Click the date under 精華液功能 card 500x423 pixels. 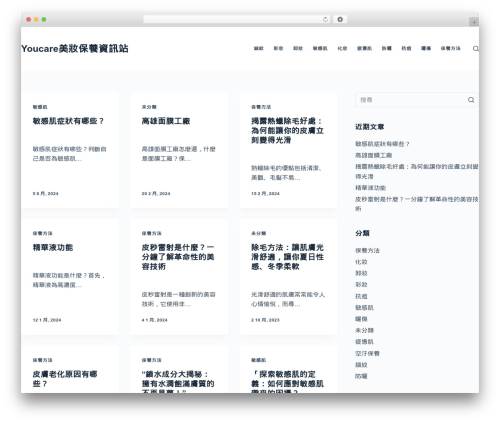click(x=47, y=320)
